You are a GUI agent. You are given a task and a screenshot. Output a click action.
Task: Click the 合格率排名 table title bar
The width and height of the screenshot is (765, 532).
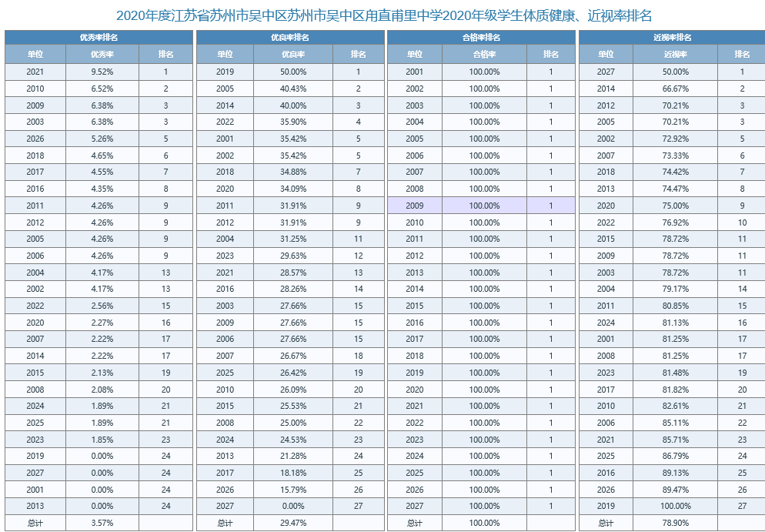[481, 37]
